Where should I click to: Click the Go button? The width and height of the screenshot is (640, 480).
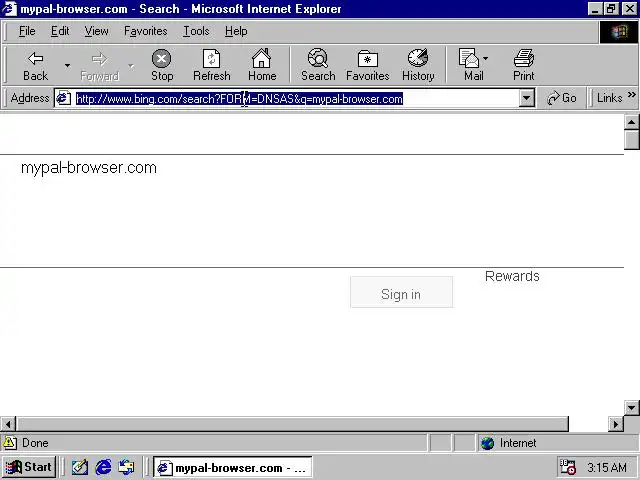click(562, 98)
